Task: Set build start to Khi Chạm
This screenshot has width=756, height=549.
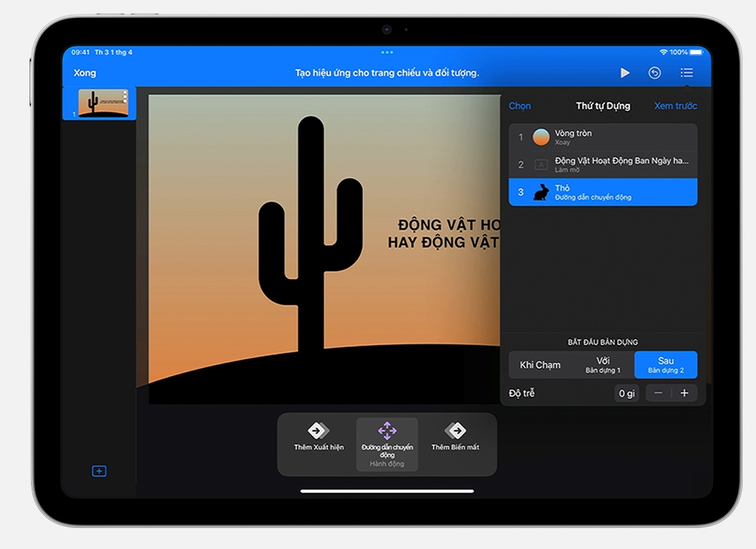Action: pos(540,365)
